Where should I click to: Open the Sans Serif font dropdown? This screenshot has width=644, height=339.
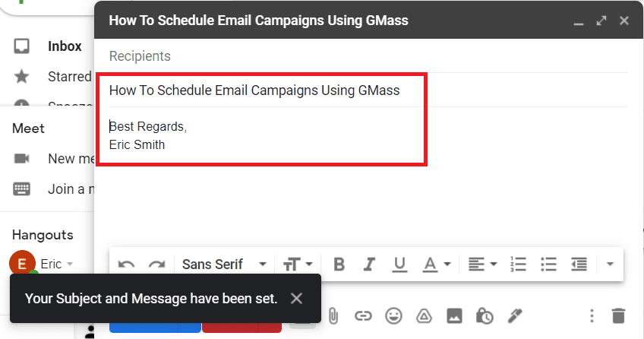click(x=224, y=265)
